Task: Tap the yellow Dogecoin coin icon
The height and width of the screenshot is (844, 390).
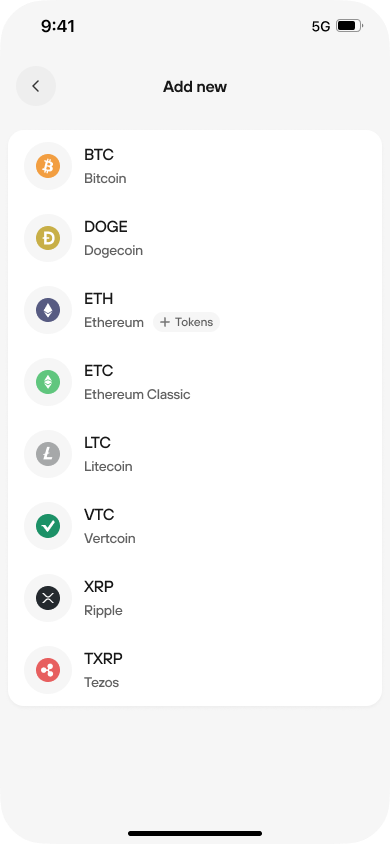Action: click(x=48, y=238)
